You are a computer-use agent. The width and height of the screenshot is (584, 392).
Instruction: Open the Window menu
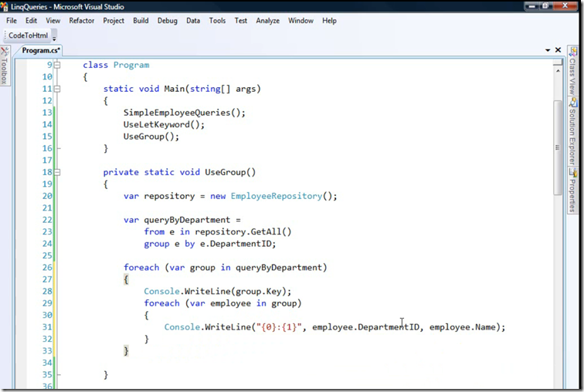click(300, 21)
